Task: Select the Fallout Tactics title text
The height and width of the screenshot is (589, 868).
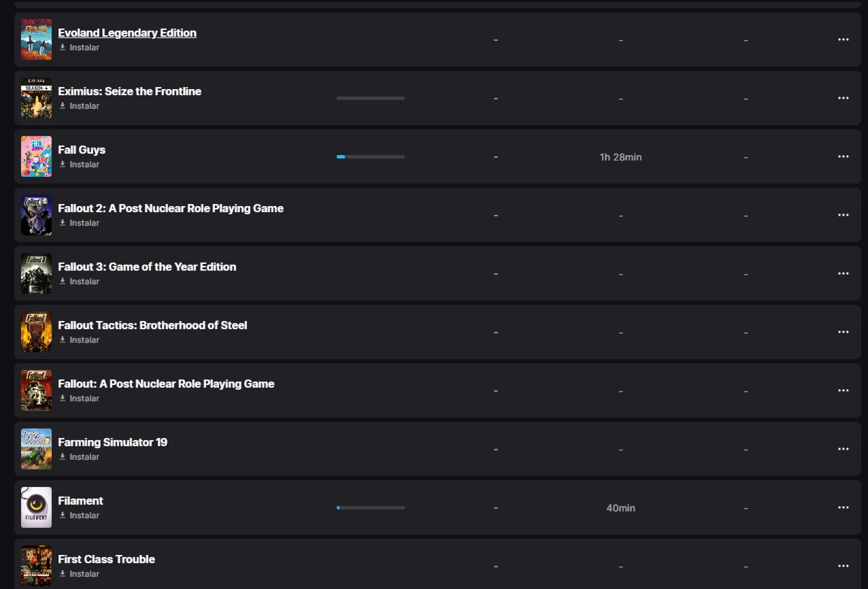Action: pyautogui.click(x=152, y=325)
